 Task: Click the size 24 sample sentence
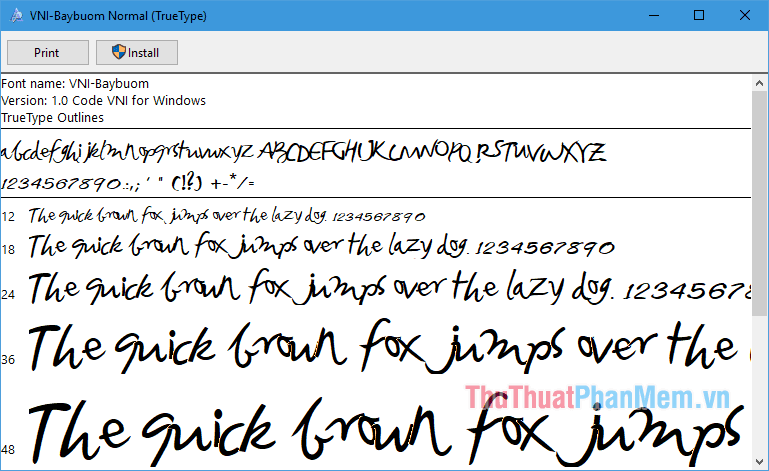point(389,288)
